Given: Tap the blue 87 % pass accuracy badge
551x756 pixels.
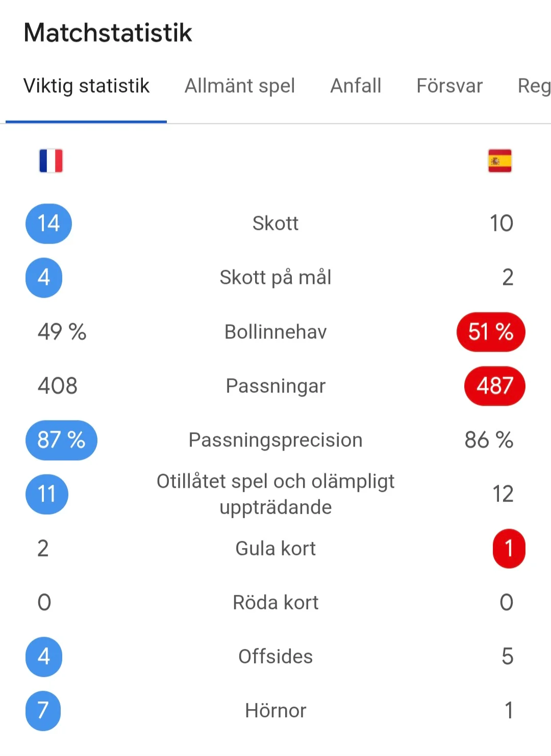Looking at the screenshot, I should [x=61, y=440].
